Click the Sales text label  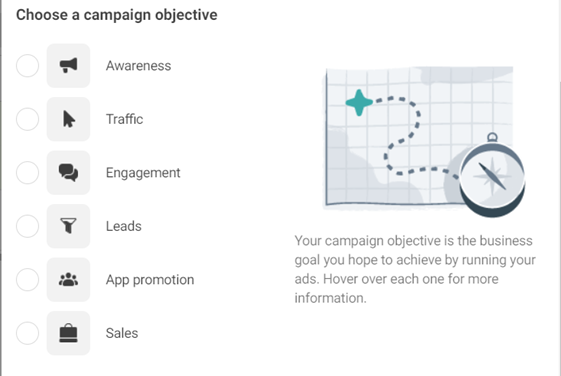(122, 333)
